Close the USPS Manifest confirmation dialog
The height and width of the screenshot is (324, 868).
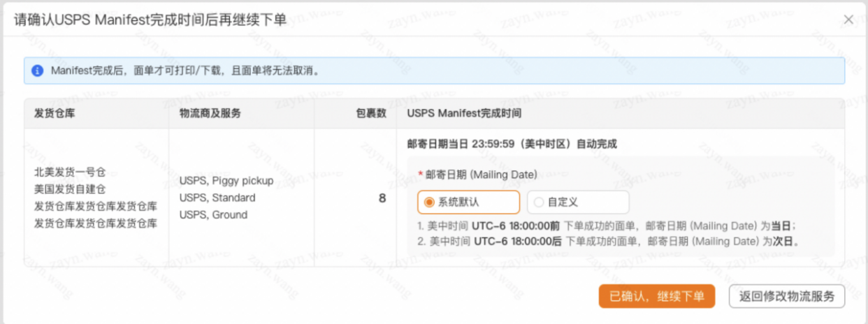[x=848, y=20]
